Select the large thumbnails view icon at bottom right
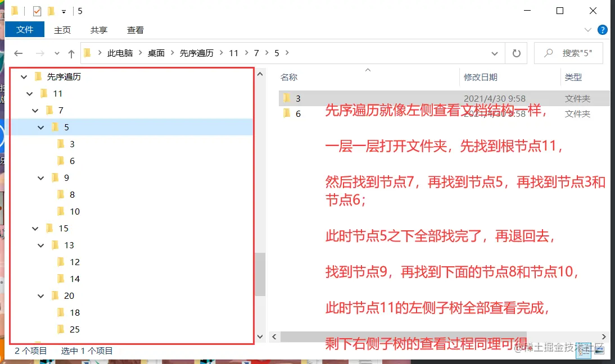The width and height of the screenshot is (615, 364). (599, 351)
